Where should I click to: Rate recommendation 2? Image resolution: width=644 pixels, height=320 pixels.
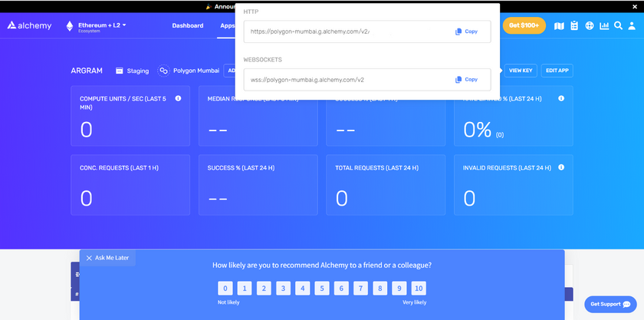click(264, 289)
